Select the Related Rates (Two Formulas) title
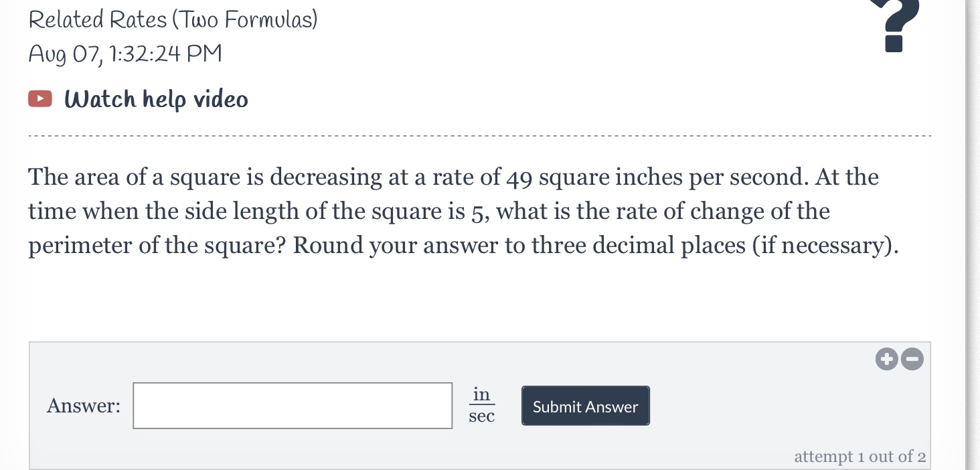The width and height of the screenshot is (980, 470). tap(173, 19)
